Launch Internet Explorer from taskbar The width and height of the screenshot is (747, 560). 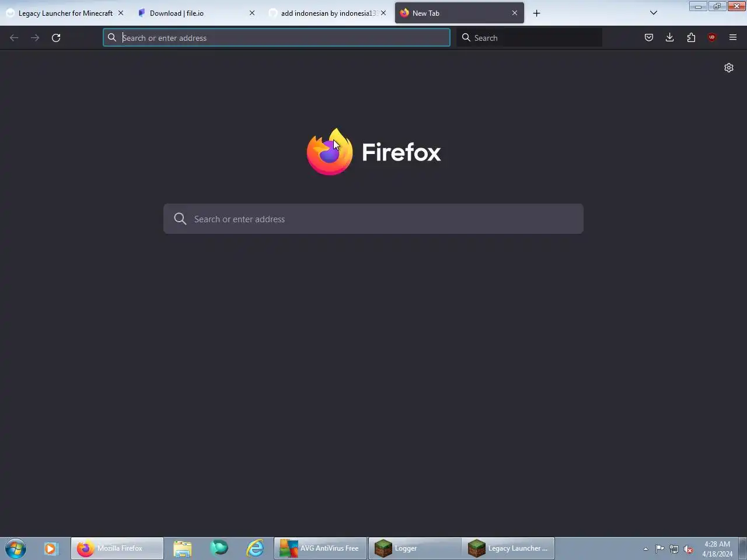coord(255,548)
